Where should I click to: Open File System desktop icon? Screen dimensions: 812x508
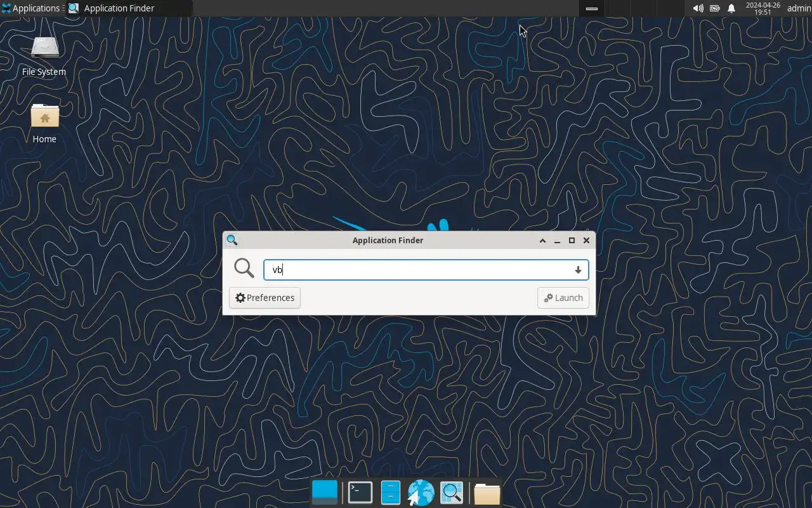coord(44,56)
